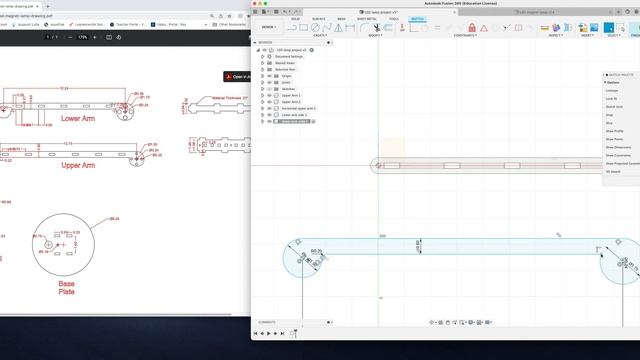Viewport: 640px width, 360px height.
Task: Bookmark page with Chrome star icon
Action: [229, 16]
